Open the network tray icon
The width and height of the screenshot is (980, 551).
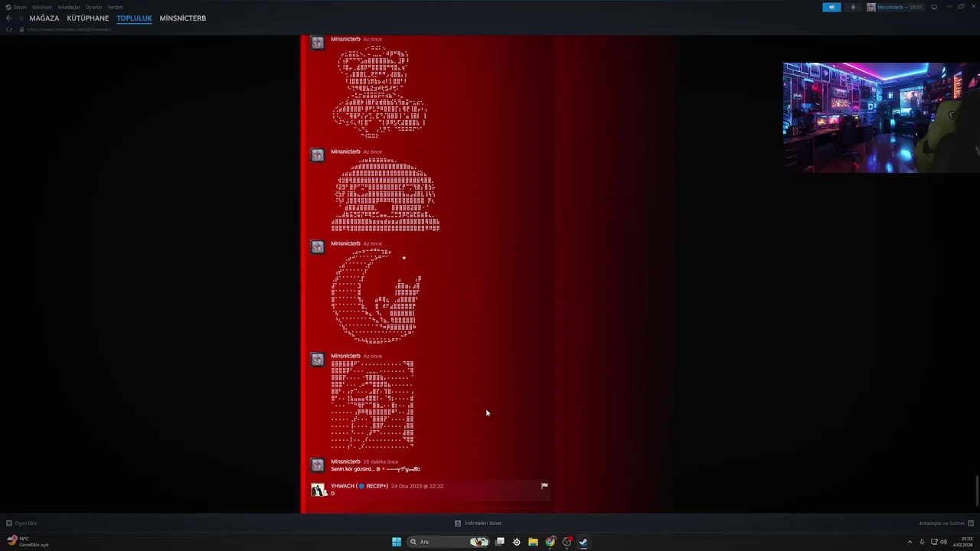pyautogui.click(x=934, y=542)
